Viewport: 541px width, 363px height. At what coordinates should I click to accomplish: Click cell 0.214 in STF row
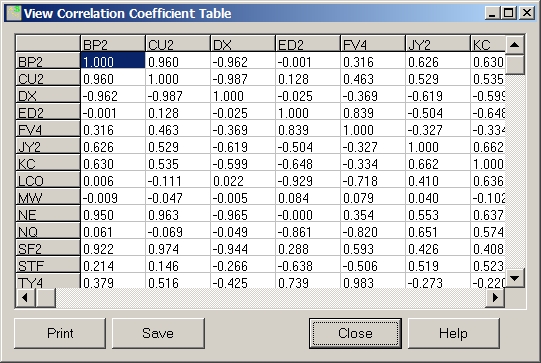(x=113, y=265)
